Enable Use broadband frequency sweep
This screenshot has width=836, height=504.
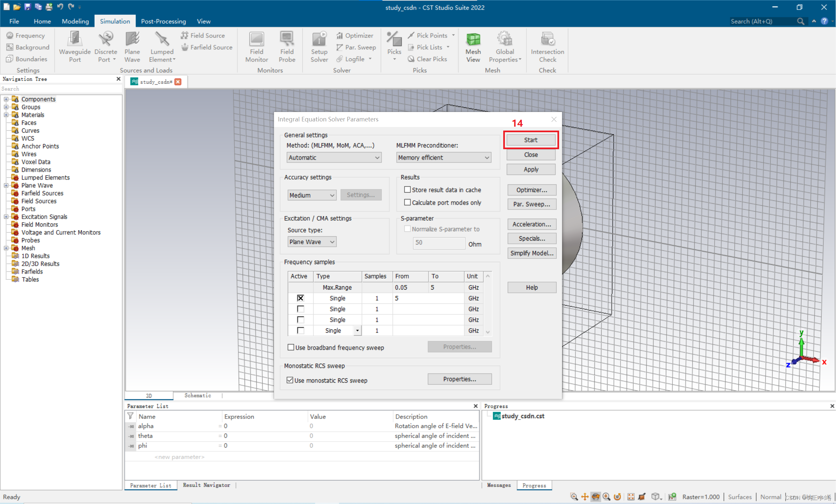pyautogui.click(x=291, y=347)
